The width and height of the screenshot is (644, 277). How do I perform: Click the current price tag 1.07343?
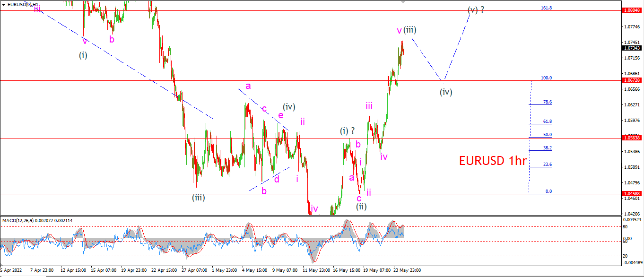point(632,48)
